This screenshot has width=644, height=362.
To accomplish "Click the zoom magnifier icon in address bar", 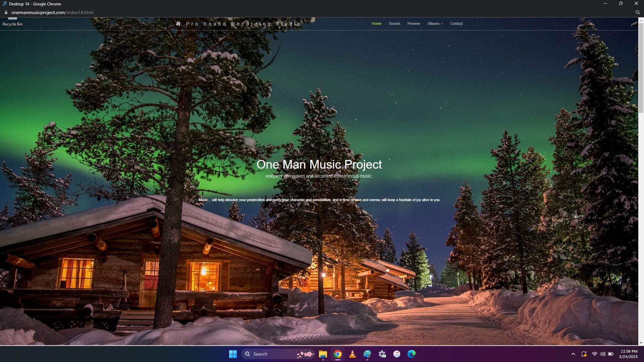I will (x=638, y=12).
